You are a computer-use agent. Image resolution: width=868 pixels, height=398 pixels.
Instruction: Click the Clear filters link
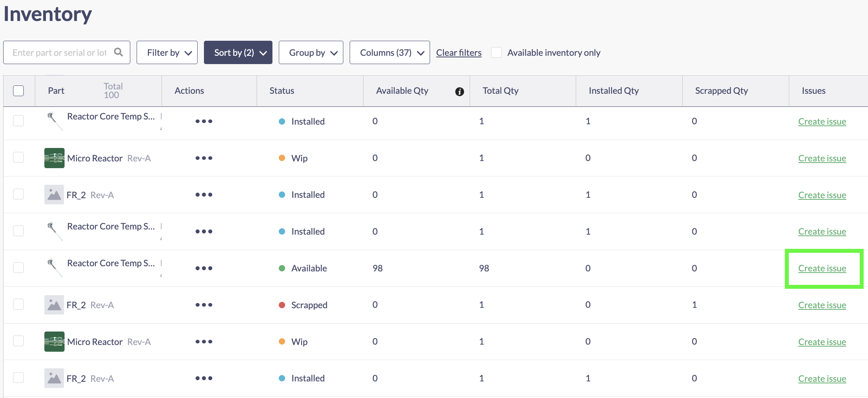coord(459,53)
